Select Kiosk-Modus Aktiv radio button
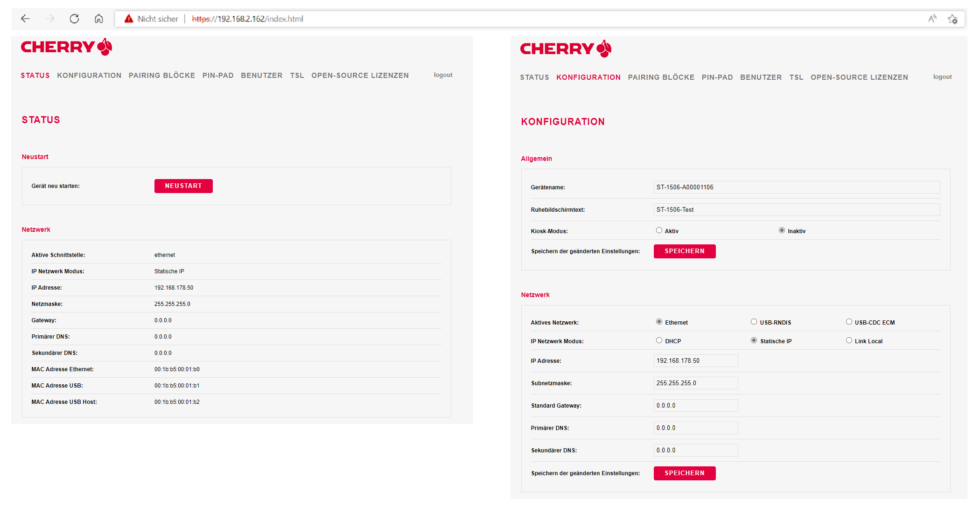The height and width of the screenshot is (513, 980). pos(659,230)
